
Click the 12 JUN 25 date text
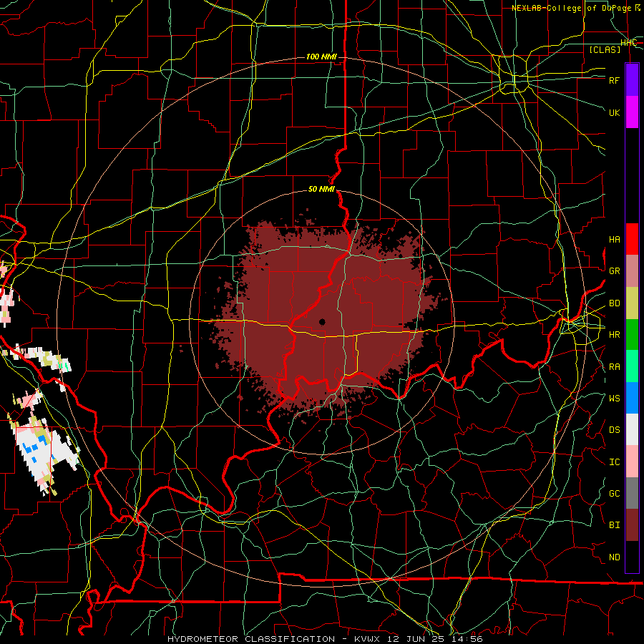pos(416,639)
